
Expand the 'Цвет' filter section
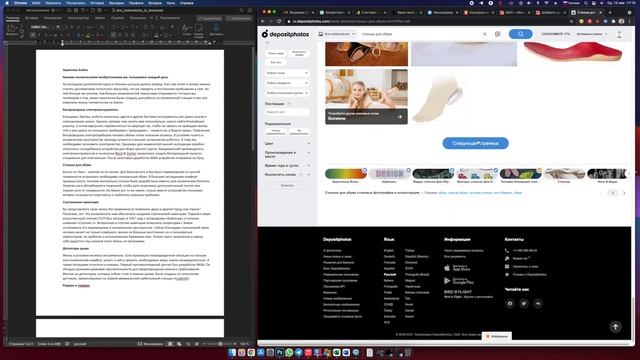(287, 144)
